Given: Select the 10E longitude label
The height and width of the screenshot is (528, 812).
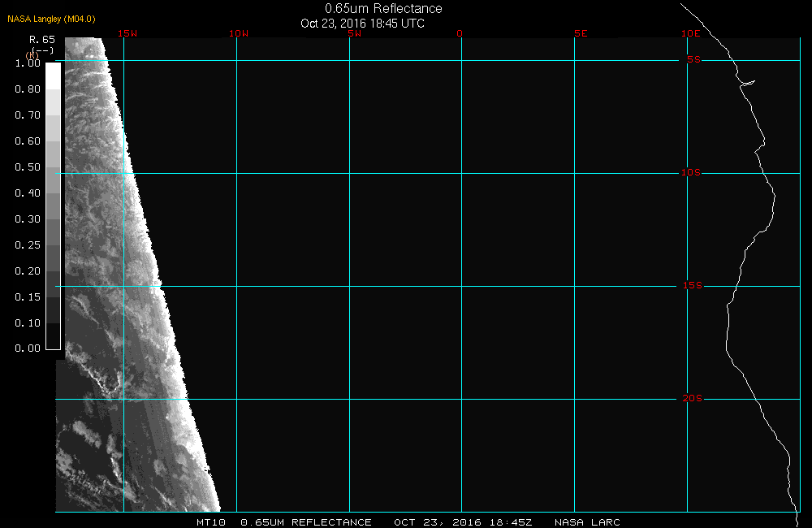Looking at the screenshot, I should pos(690,33).
